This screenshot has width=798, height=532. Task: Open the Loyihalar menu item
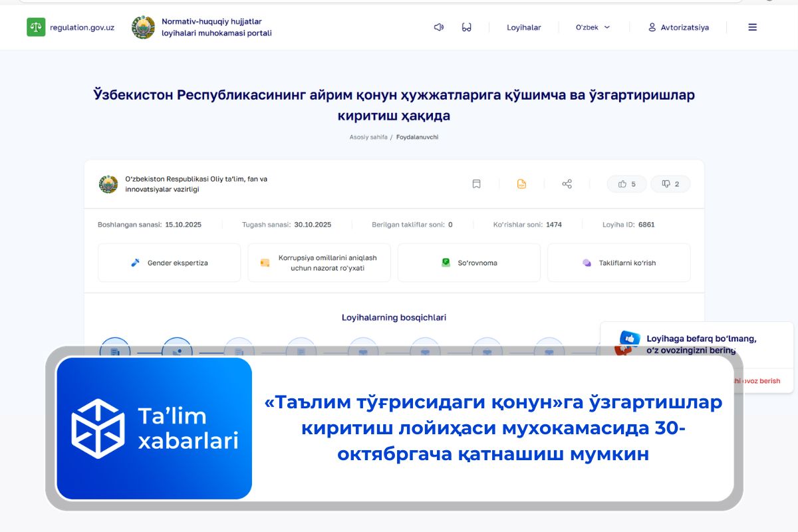click(x=523, y=27)
